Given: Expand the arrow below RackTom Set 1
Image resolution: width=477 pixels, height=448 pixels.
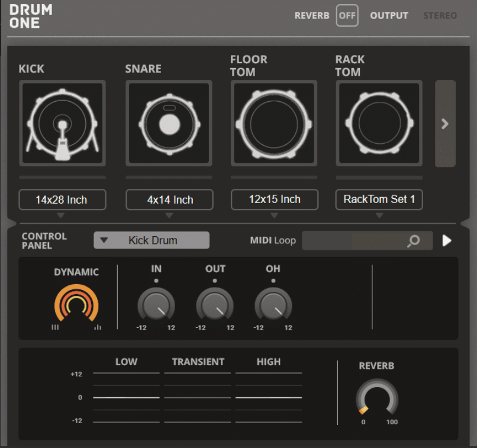Looking at the screenshot, I should 379,215.
